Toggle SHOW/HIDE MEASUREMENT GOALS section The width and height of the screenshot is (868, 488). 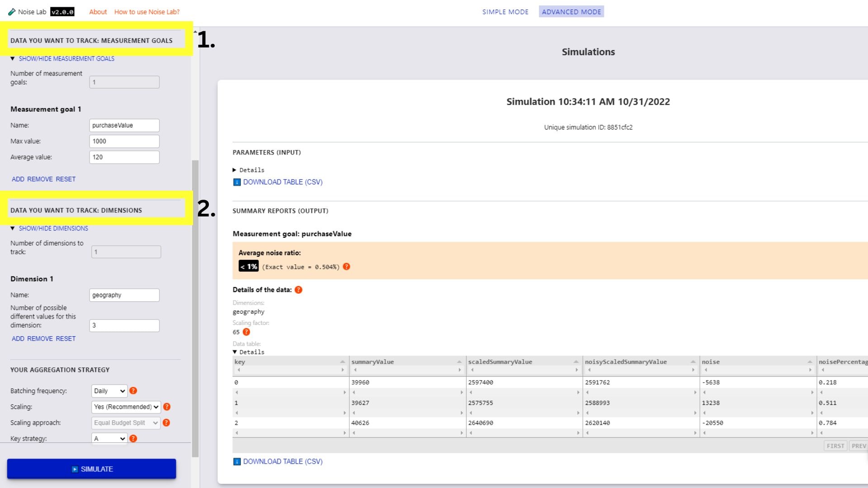66,58
